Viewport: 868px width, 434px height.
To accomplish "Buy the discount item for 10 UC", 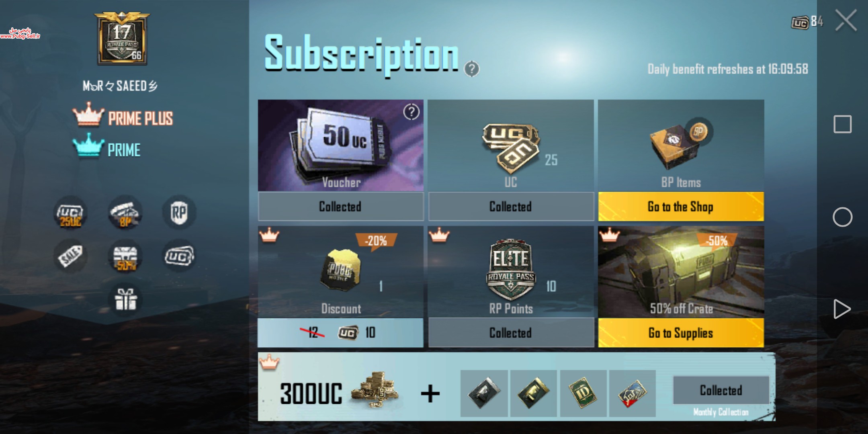I will tap(340, 333).
